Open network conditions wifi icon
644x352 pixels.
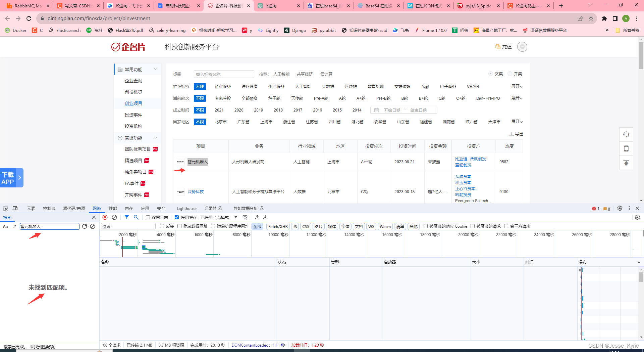click(245, 217)
